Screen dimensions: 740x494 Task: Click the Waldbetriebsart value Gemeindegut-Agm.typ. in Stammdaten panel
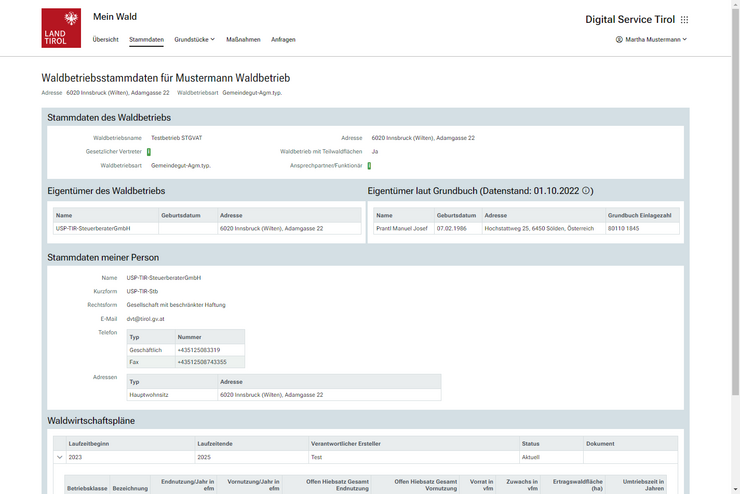(181, 166)
